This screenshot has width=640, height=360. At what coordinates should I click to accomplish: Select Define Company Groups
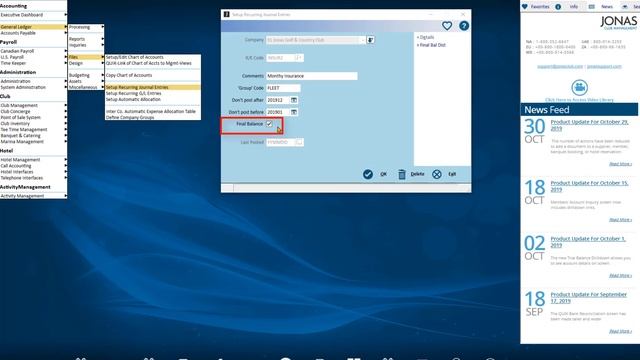coord(153,118)
